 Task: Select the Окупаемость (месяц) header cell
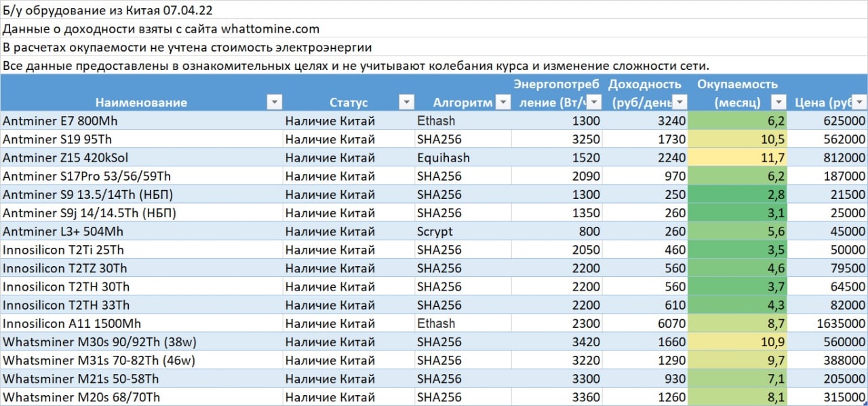coord(738,93)
